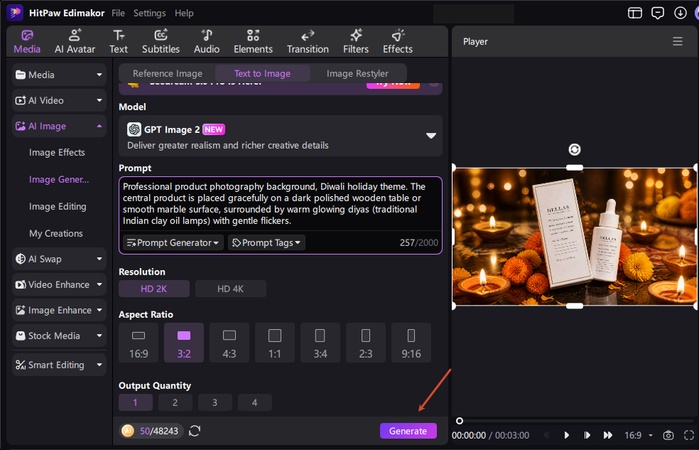
Task: Click the HitPaw Edimakor logo
Action: pyautogui.click(x=15, y=12)
